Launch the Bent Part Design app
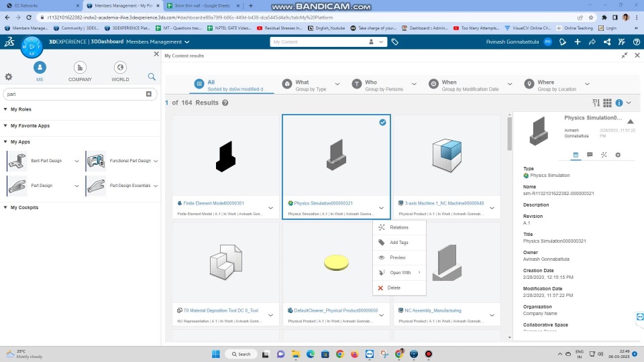This screenshot has width=644, height=362. click(17, 161)
